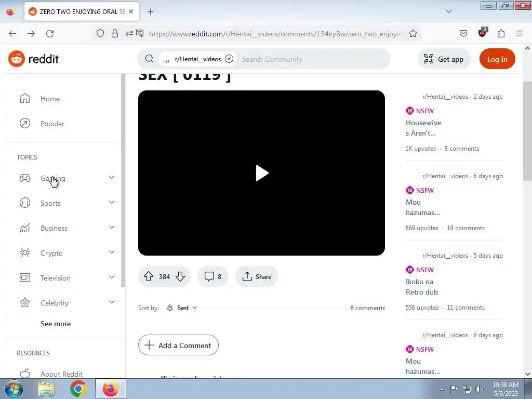
Task: Open the list all tabs dropdown
Action: coord(448,11)
